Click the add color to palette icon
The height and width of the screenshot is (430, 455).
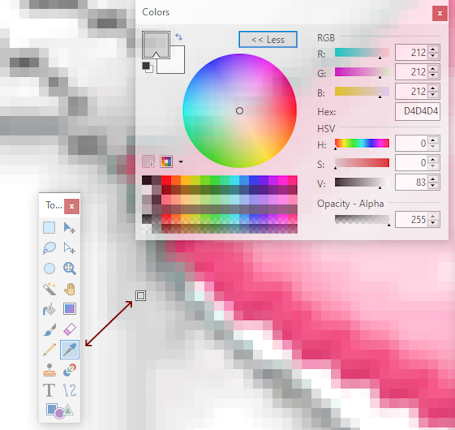pyautogui.click(x=148, y=162)
